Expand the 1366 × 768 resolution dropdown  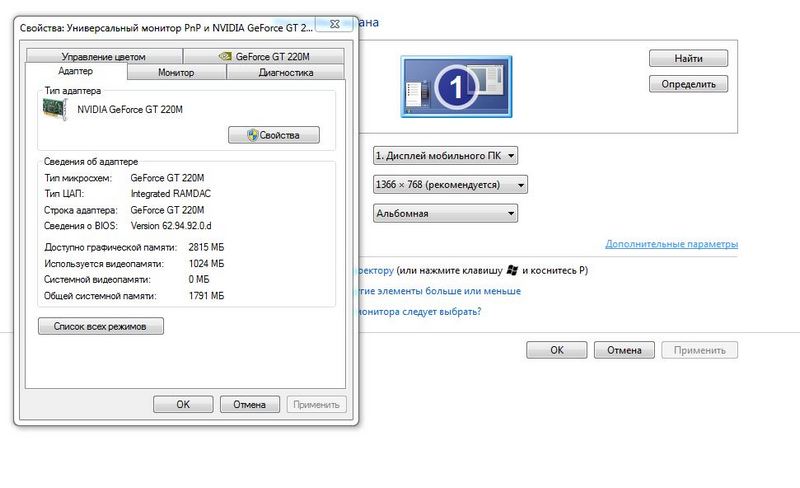[450, 185]
